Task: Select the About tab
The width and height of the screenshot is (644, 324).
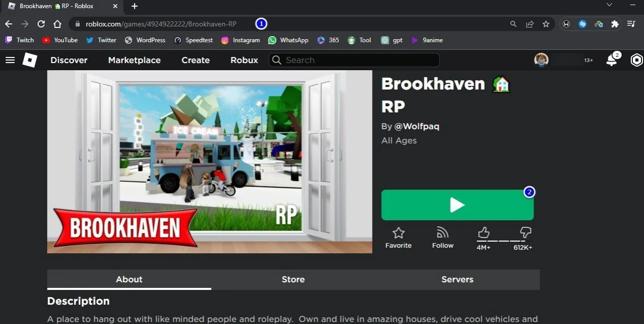Action: click(129, 279)
